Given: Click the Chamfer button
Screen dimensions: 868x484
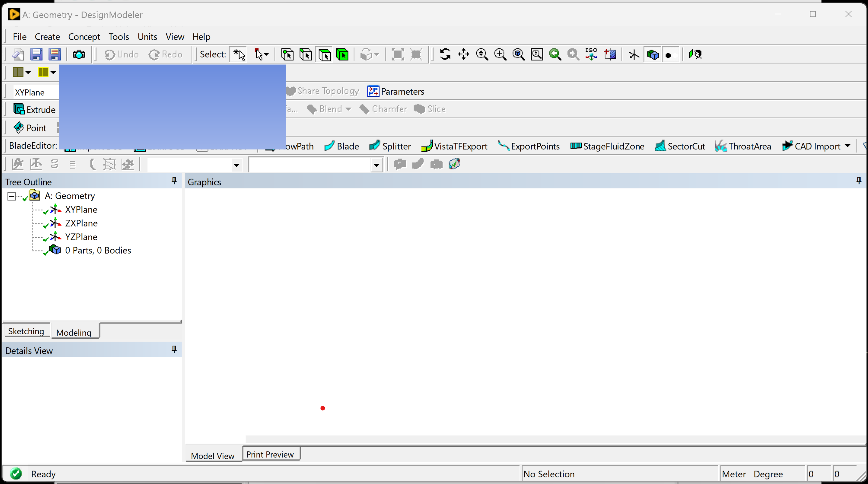Looking at the screenshot, I should tap(383, 109).
